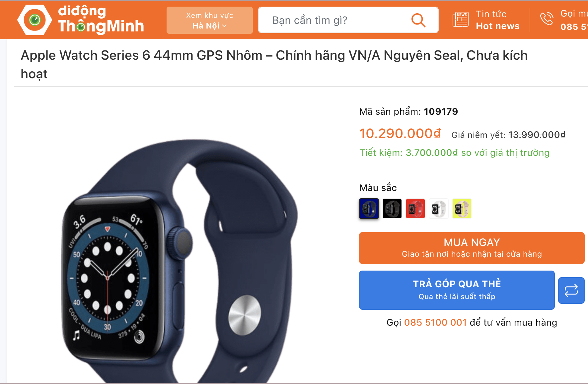Select the pink watch color option

[462, 209]
